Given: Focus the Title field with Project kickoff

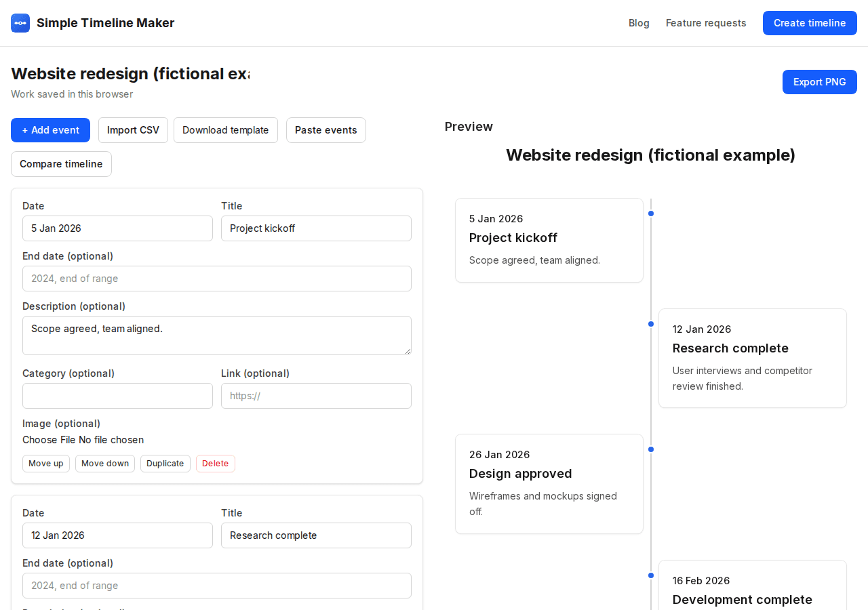Looking at the screenshot, I should [316, 228].
